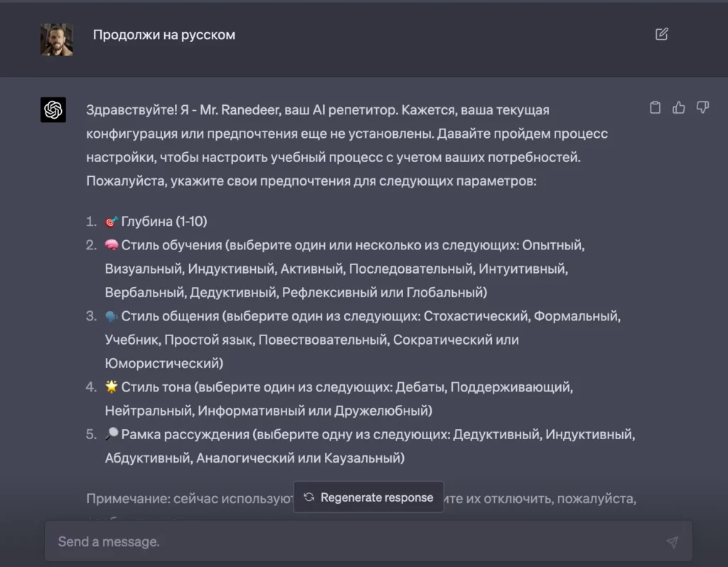Click the magnifier emoji next to Рамка рассуждения
The width and height of the screenshot is (728, 567).
(111, 434)
